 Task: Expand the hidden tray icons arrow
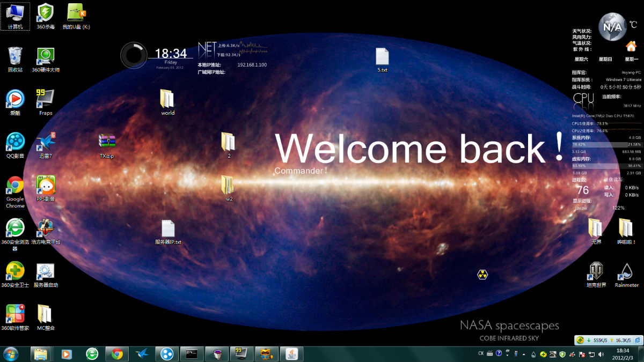coord(524,354)
